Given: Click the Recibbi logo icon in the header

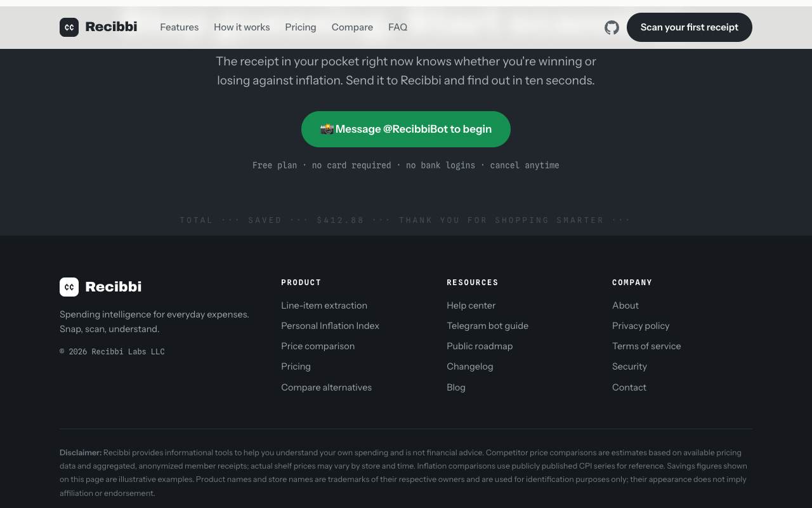Looking at the screenshot, I should pyautogui.click(x=69, y=27).
